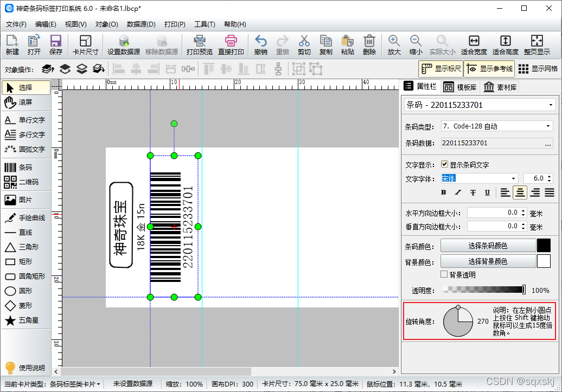This screenshot has width=562, height=392.
Task: Undo with the 撤销 icon
Action: click(x=260, y=45)
